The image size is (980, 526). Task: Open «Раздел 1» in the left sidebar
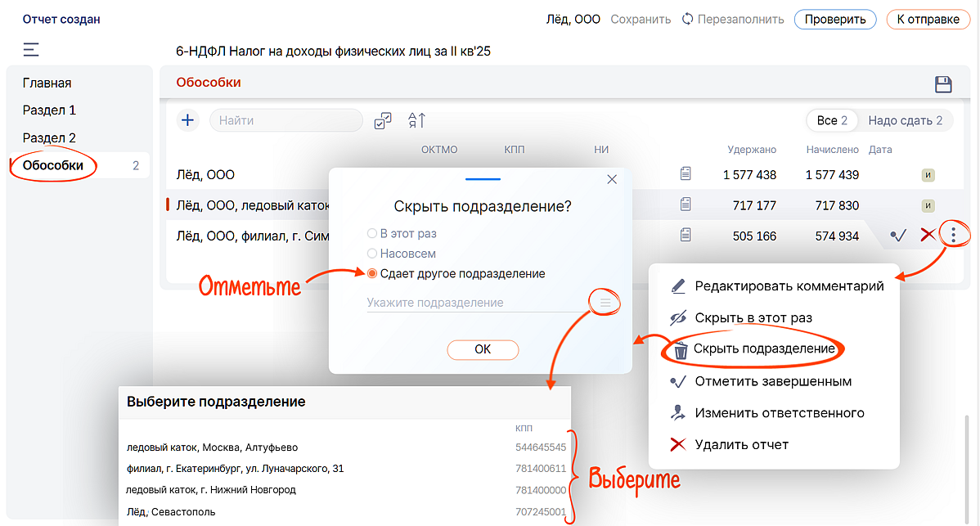point(50,110)
